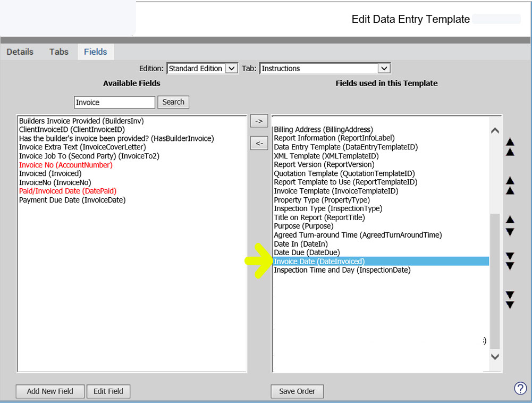Select Date In (DateIn) field
The height and width of the screenshot is (403, 532).
point(301,244)
